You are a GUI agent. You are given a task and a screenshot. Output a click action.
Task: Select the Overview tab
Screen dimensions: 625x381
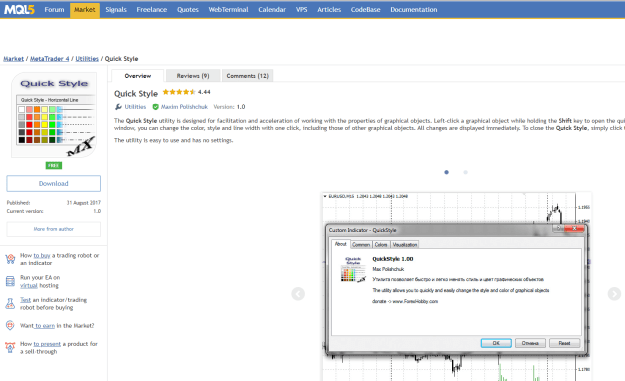point(138,76)
